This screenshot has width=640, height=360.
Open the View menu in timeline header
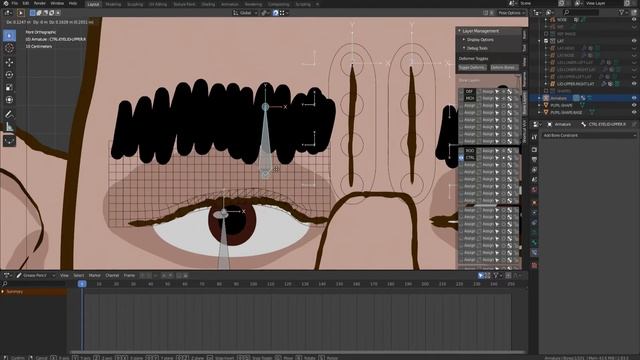(x=64, y=276)
